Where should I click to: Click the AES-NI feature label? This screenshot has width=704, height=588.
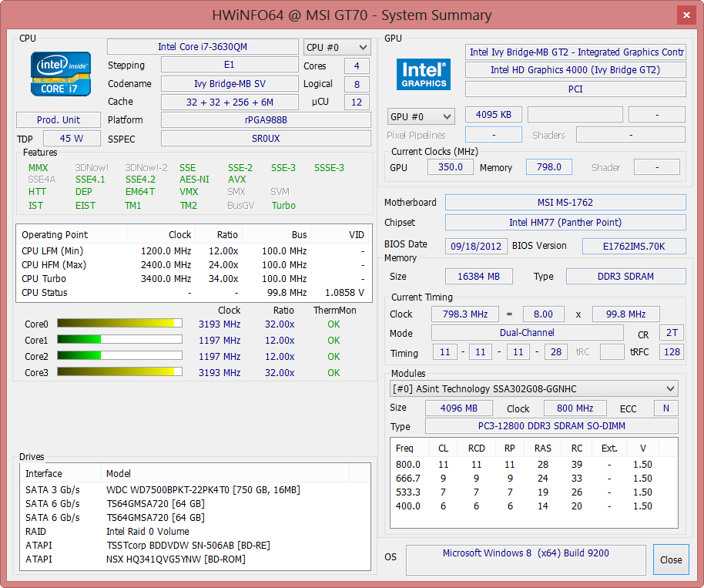[x=194, y=180]
